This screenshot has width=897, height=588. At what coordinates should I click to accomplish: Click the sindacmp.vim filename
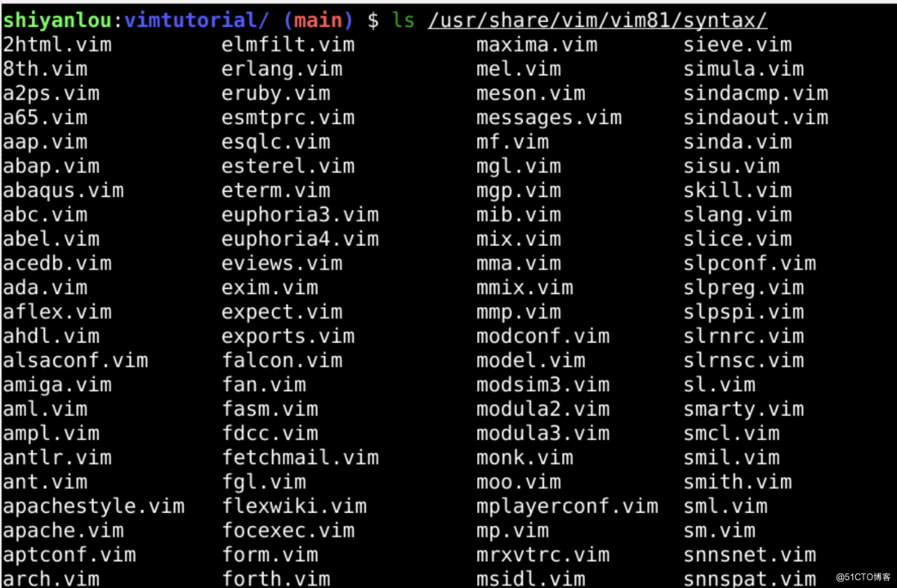tap(756, 93)
